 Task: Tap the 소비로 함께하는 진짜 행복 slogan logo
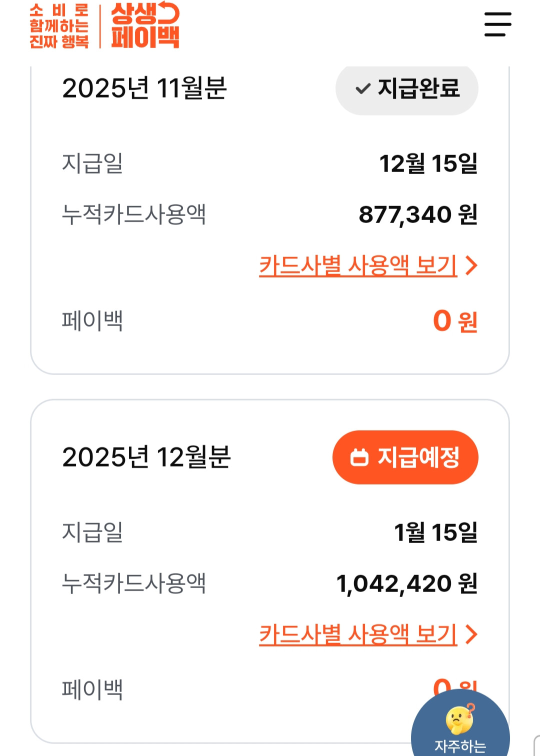tap(59, 26)
